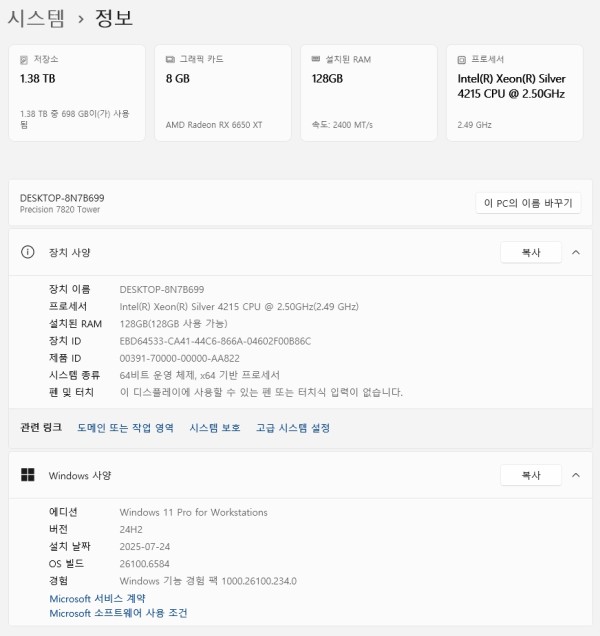Click the processor icon

[462, 59]
